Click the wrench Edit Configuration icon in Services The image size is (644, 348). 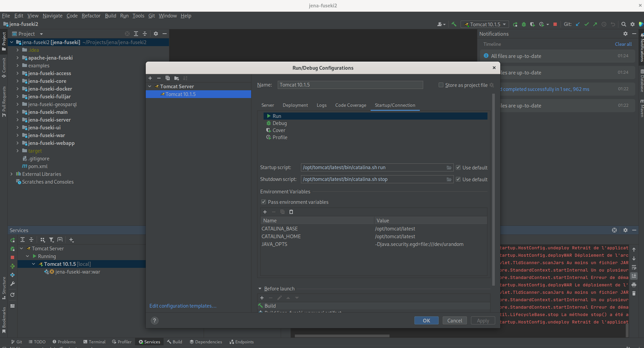tap(13, 284)
